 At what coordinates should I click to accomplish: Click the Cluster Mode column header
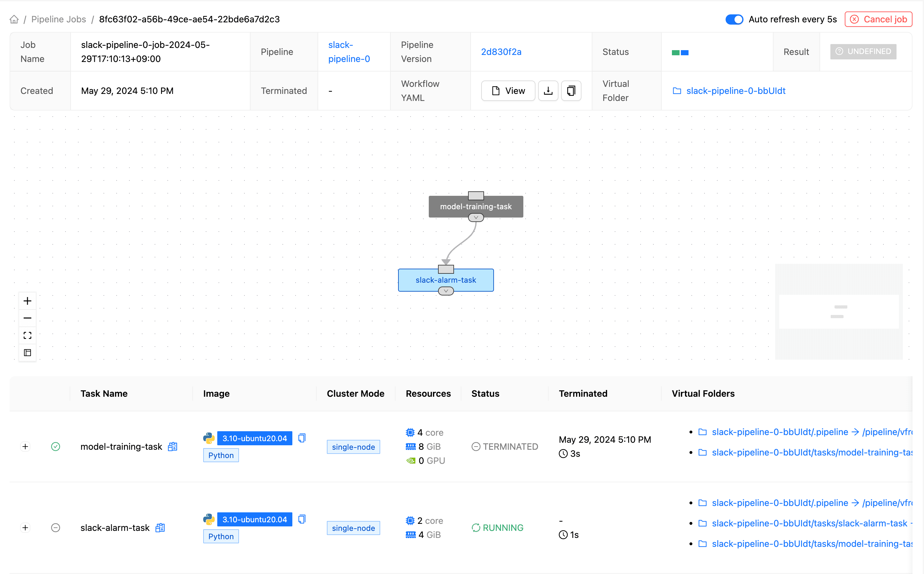(356, 394)
